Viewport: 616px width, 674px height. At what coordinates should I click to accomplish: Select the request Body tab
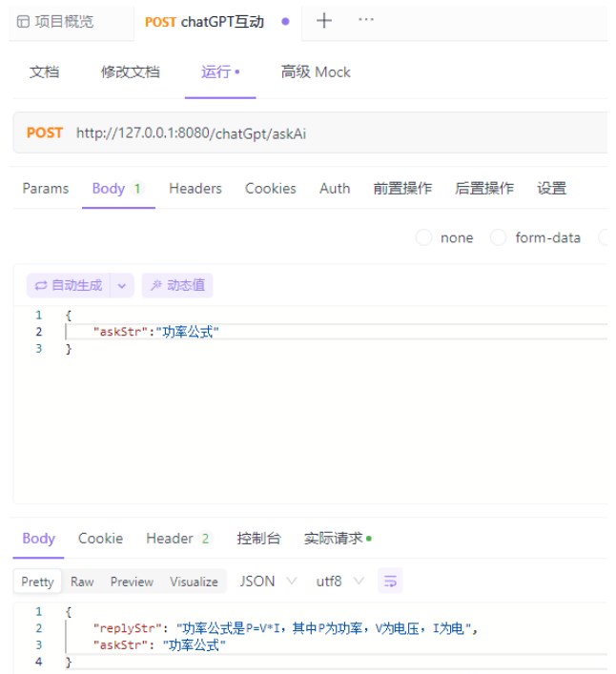click(118, 188)
